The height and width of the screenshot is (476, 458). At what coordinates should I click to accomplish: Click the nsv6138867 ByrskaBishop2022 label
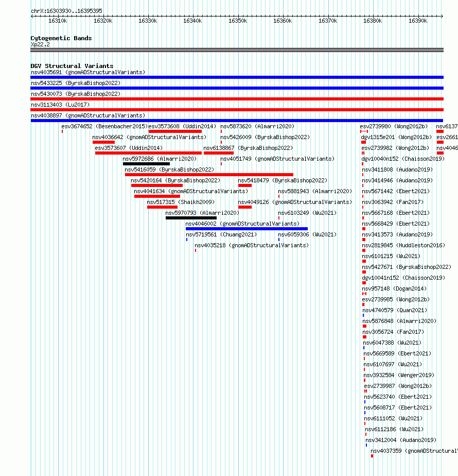248,148
